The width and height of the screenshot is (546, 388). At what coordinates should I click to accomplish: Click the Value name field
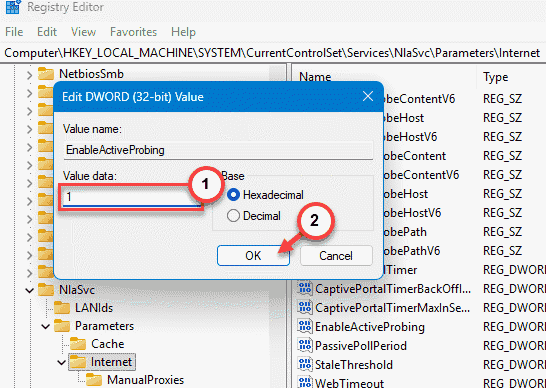pyautogui.click(x=218, y=150)
